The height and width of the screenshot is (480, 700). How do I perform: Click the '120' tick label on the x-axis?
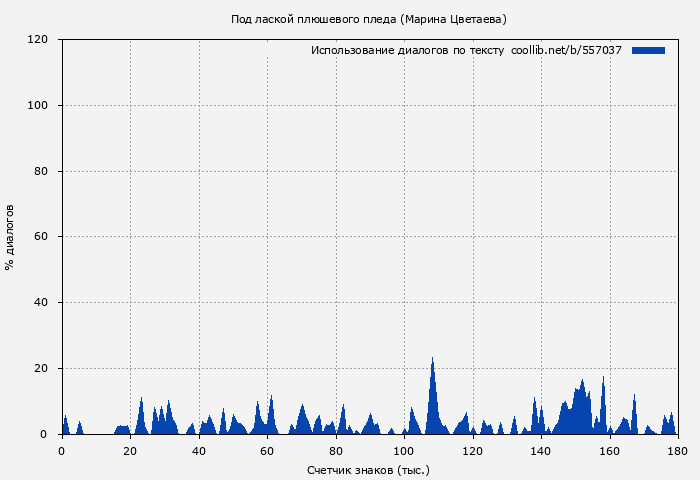click(472, 451)
